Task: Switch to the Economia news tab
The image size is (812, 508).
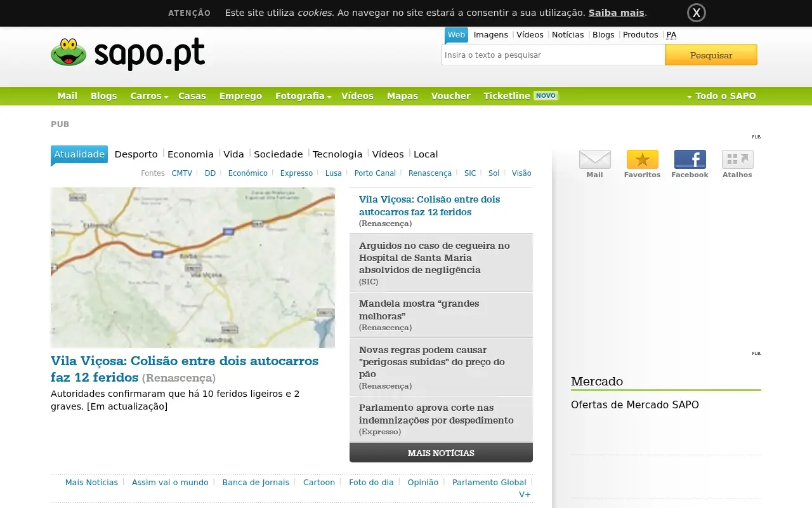Action: coord(190,154)
